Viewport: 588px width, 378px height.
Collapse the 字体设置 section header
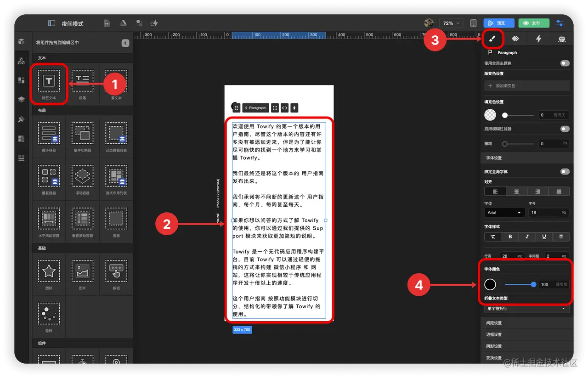click(527, 158)
